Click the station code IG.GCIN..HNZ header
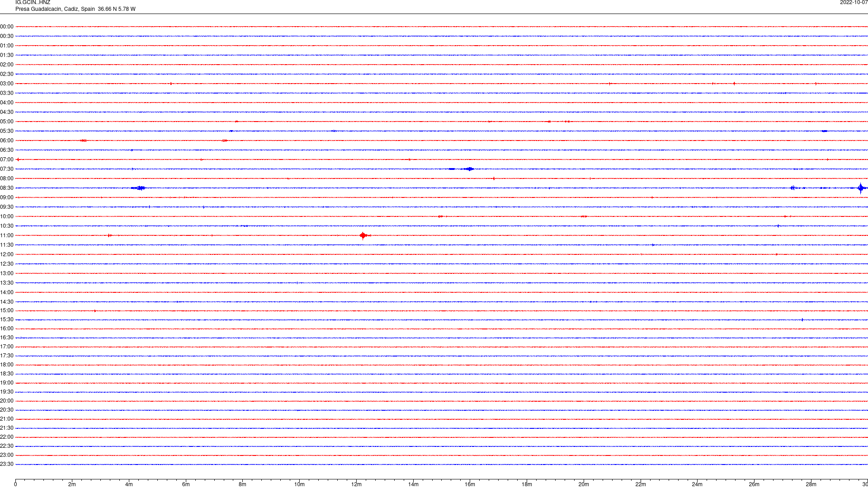This screenshot has height=488, width=868. point(33,3)
